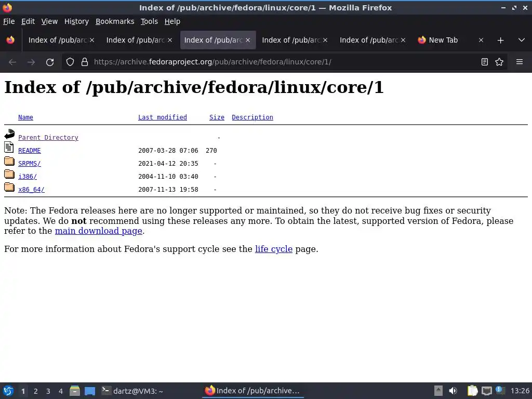Switch to the first Index of /pub tab
This screenshot has width=532, height=399.
point(57,40)
